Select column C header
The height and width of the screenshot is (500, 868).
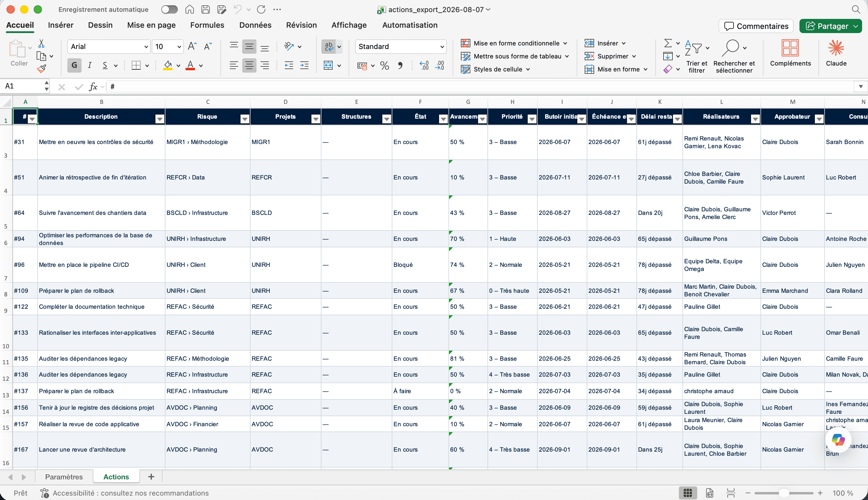pyautogui.click(x=208, y=102)
